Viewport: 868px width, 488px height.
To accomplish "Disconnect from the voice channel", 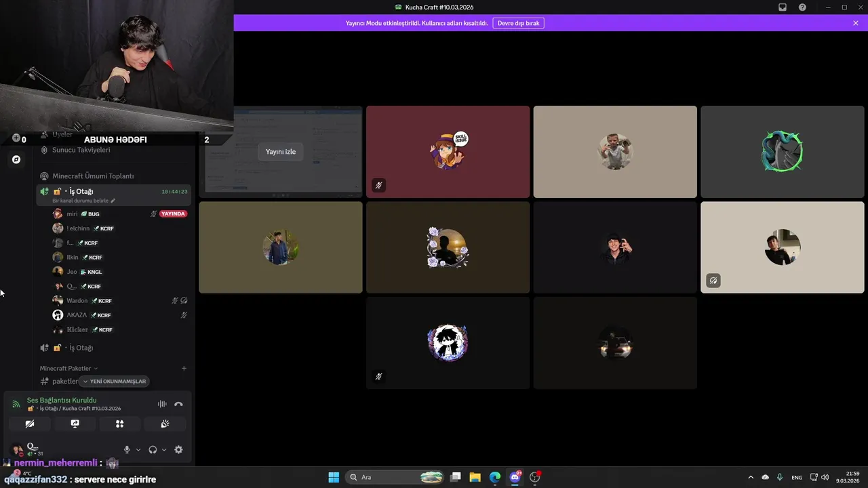I will [178, 404].
